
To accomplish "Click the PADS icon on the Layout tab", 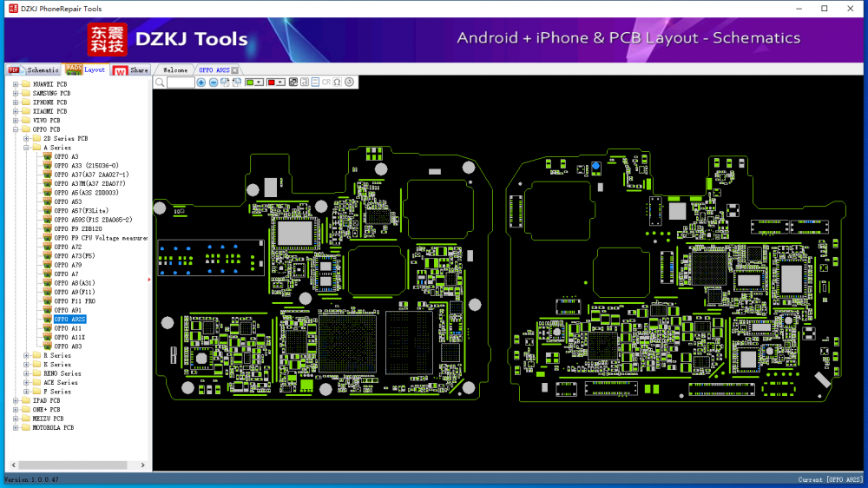I will [x=74, y=69].
